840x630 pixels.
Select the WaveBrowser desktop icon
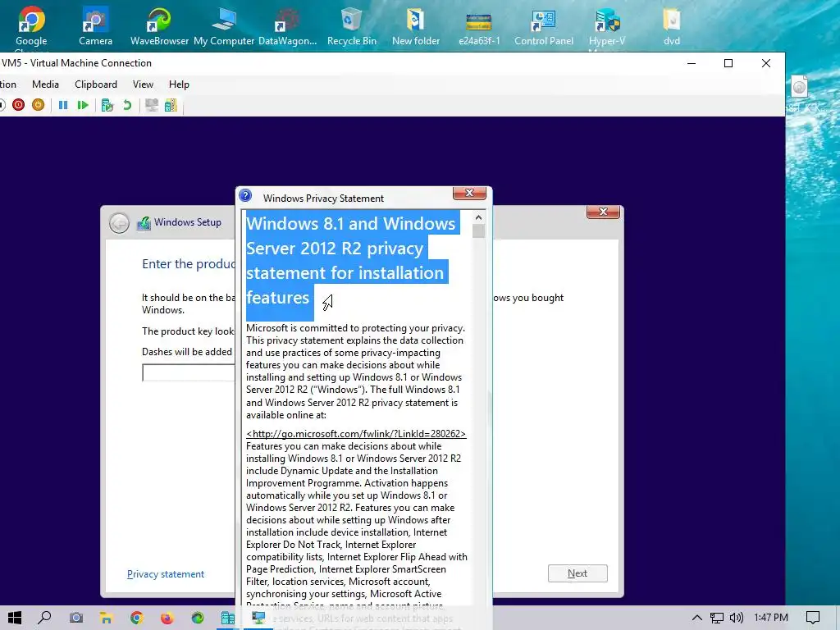pos(160,25)
